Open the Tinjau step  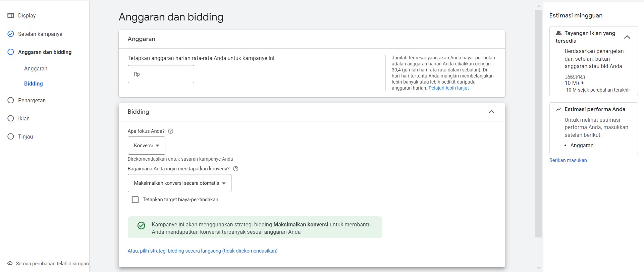pos(25,137)
